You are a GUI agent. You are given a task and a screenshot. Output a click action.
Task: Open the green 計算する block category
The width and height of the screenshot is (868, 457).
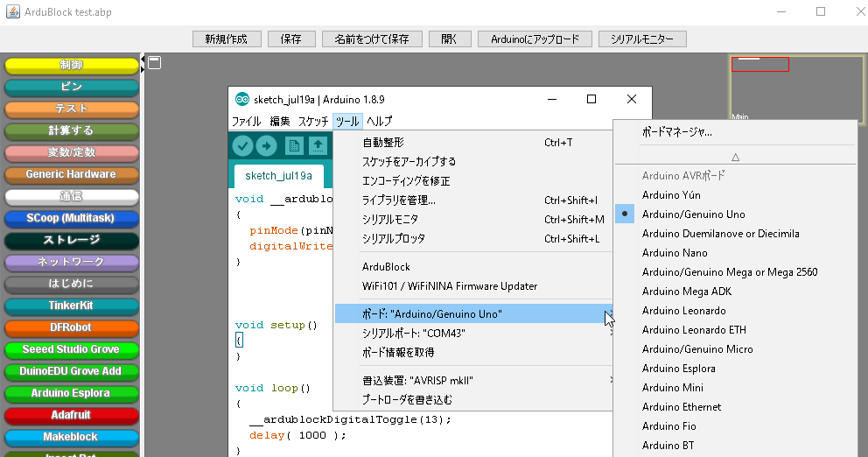tap(71, 130)
